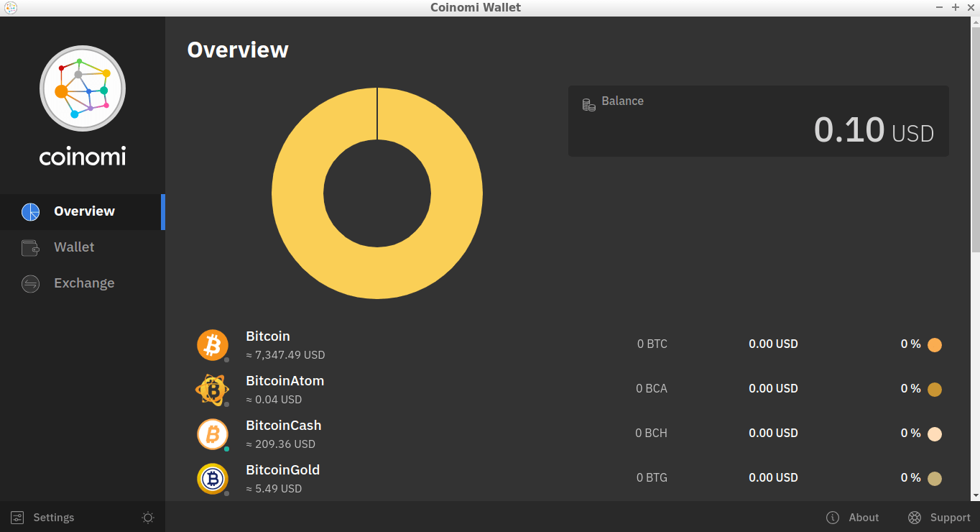Click 0.00 USD in the BitcoinCash row
This screenshot has height=532, width=980.
[x=773, y=434]
